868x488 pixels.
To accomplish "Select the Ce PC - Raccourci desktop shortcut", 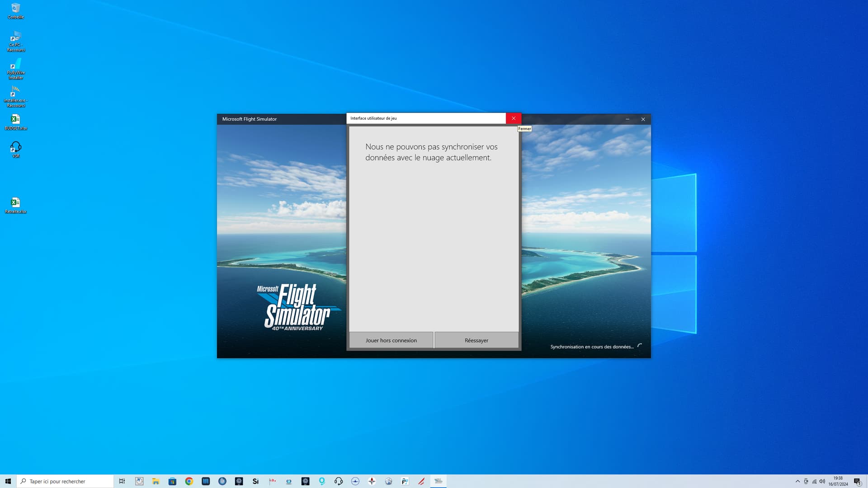I will [x=16, y=41].
